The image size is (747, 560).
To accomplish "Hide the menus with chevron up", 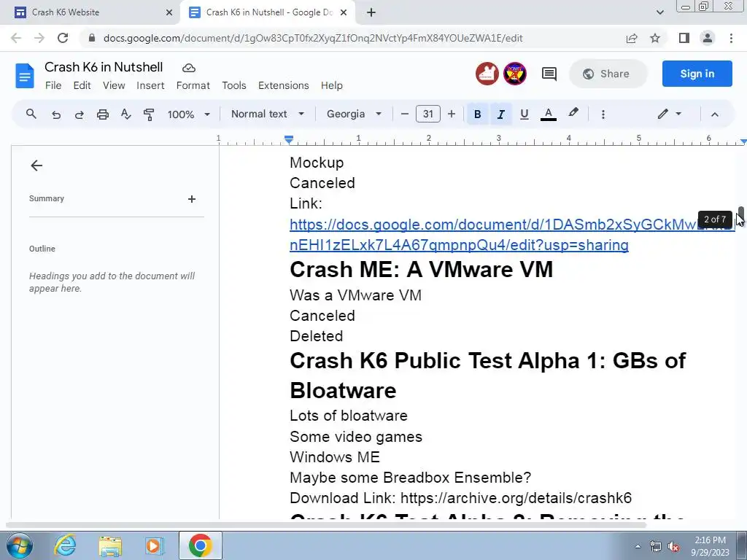I will pyautogui.click(x=715, y=114).
